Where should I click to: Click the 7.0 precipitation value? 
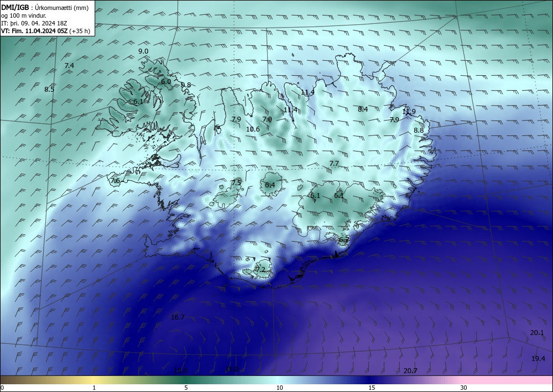click(267, 119)
